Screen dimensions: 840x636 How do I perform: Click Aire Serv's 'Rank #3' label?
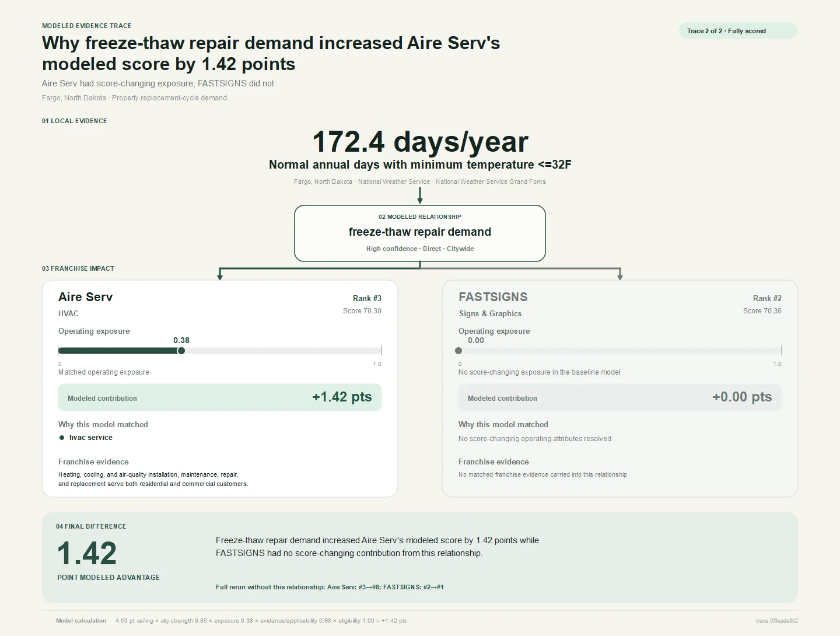click(367, 298)
